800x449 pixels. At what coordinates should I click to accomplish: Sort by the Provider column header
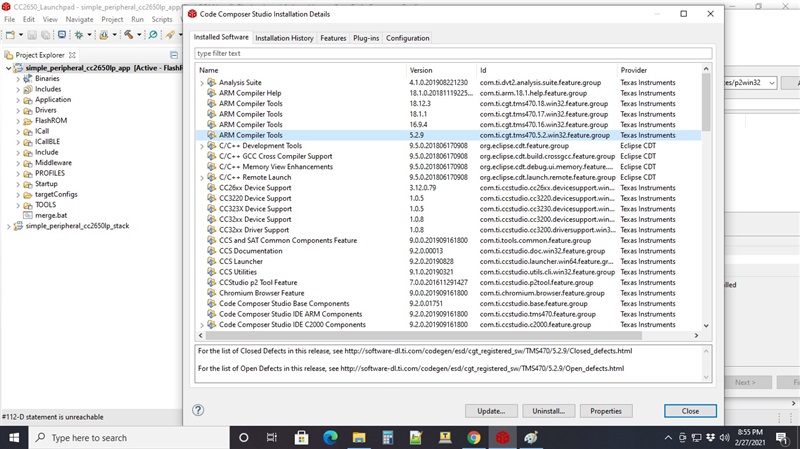[x=658, y=70]
